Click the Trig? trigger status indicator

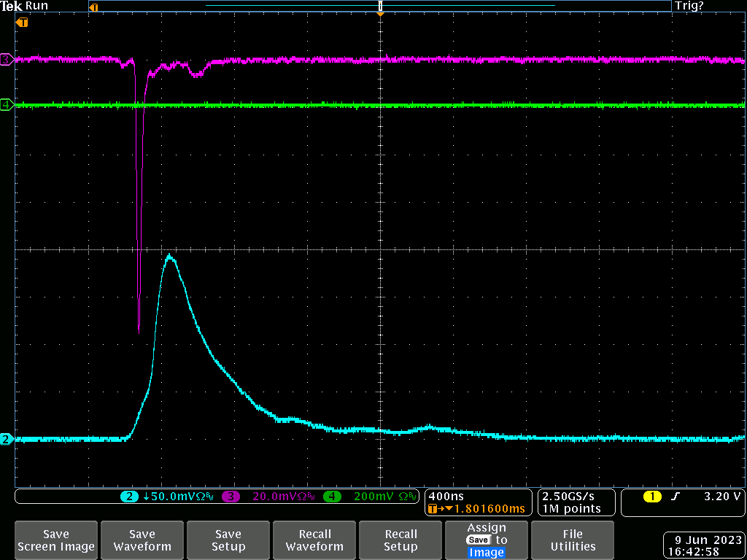point(689,6)
